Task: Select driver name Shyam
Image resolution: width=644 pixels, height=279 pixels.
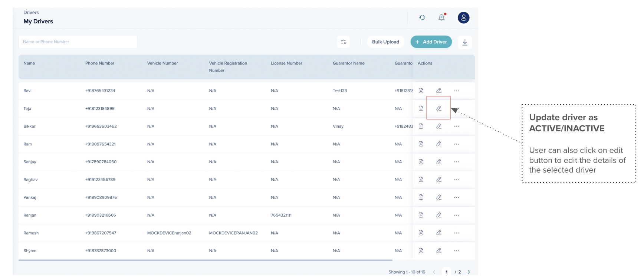Action: pos(30,251)
